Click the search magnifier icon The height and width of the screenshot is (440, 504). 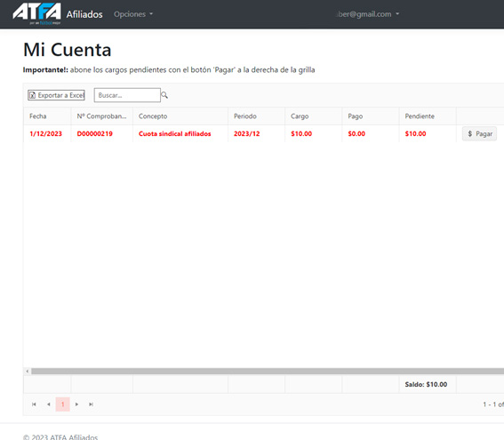[x=164, y=95]
